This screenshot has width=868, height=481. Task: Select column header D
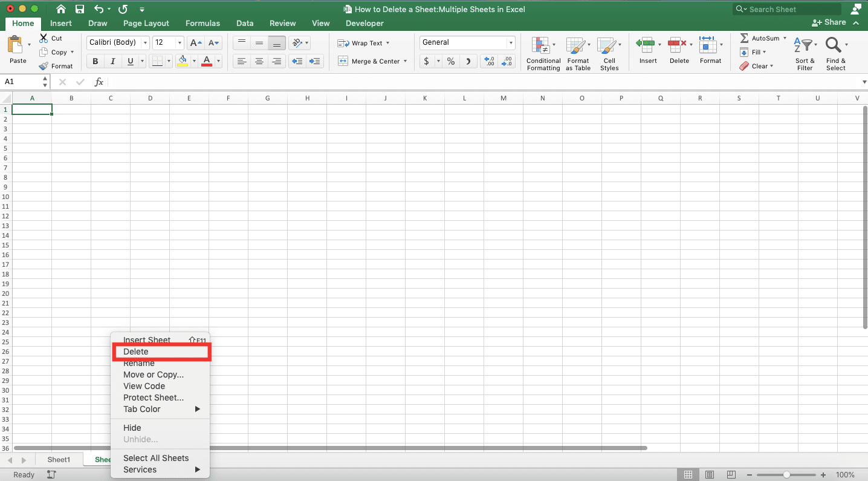pyautogui.click(x=150, y=98)
